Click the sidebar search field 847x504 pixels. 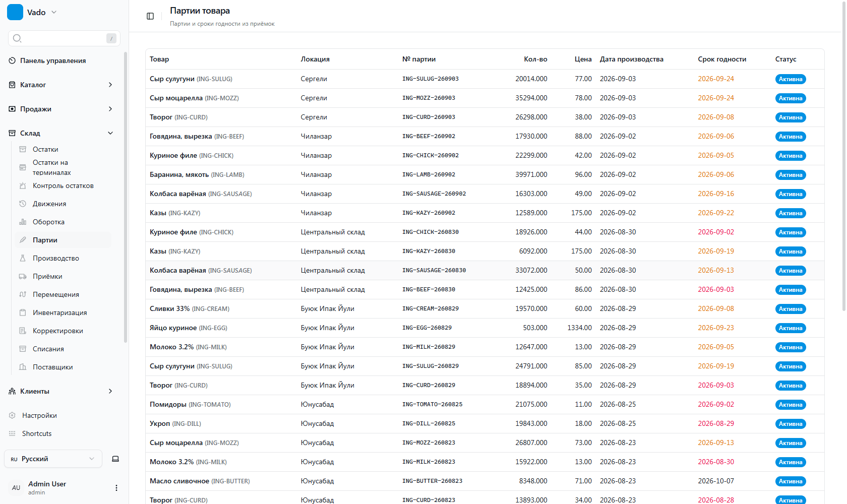pyautogui.click(x=64, y=38)
